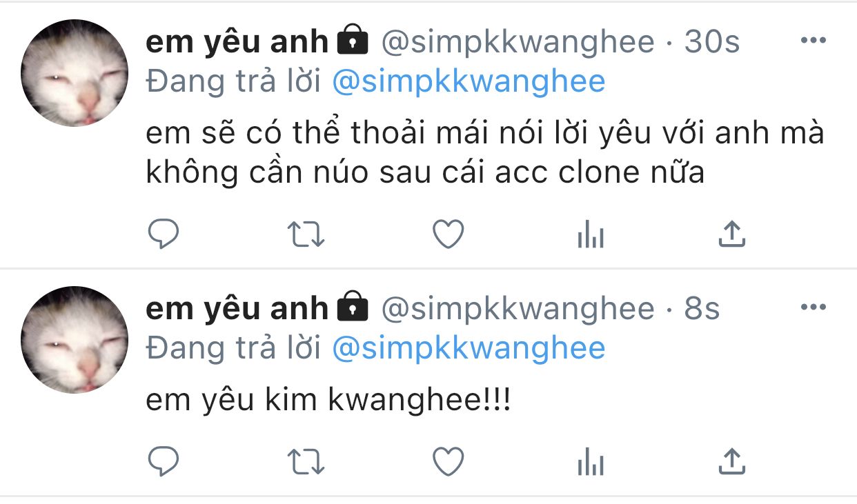Open more options on the 30s tweet

tap(813, 41)
